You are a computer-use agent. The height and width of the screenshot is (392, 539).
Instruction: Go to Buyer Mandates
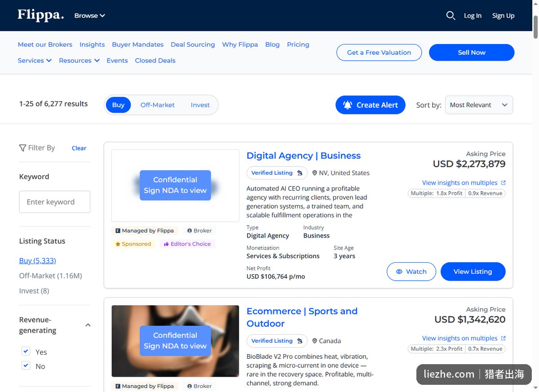137,44
